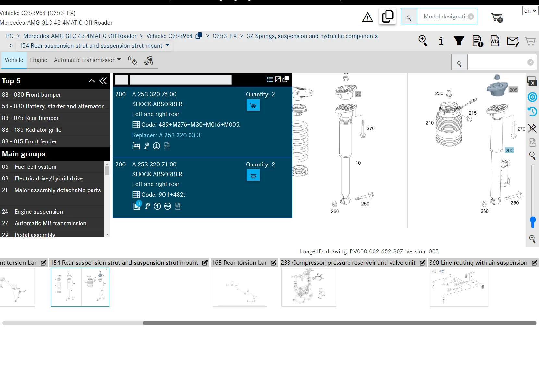Viewport: 539px width, 392px height.
Task: Click 32 Springs, suspension breadcrumb link
Action: point(312,36)
